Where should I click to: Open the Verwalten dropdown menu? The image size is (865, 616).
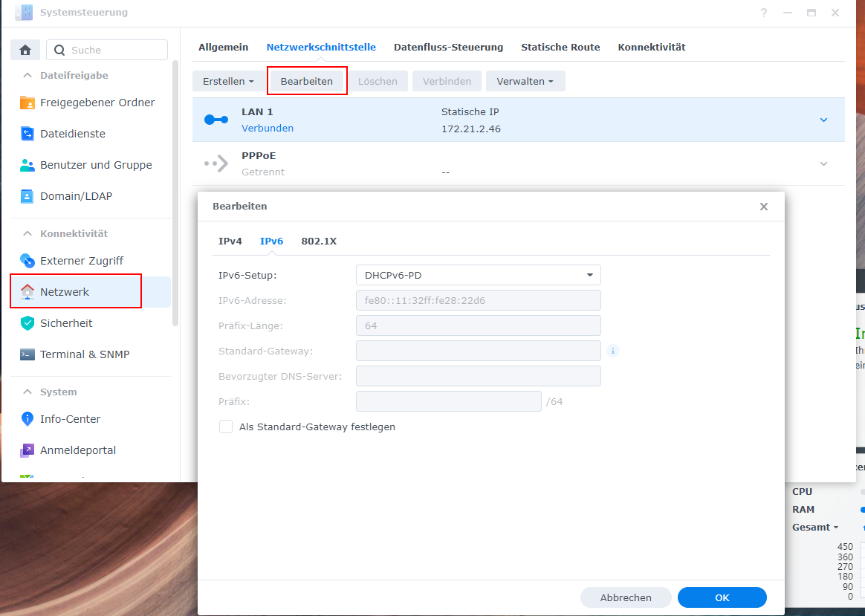click(x=525, y=81)
